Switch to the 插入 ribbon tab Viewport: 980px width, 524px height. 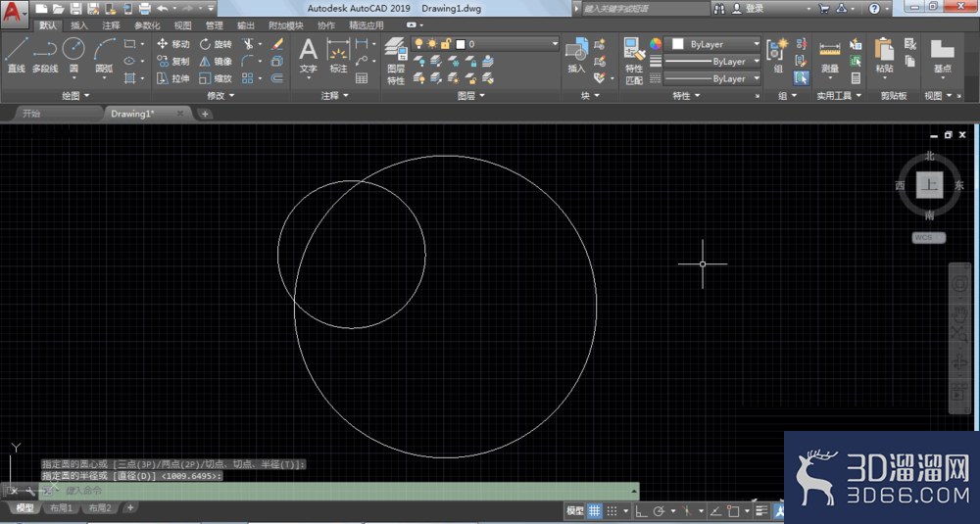click(79, 25)
